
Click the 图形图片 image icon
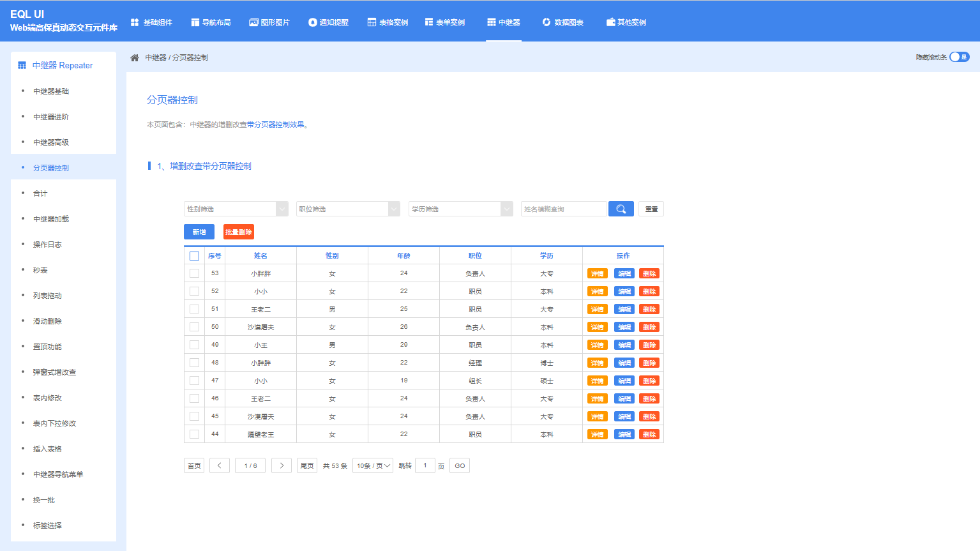click(253, 21)
